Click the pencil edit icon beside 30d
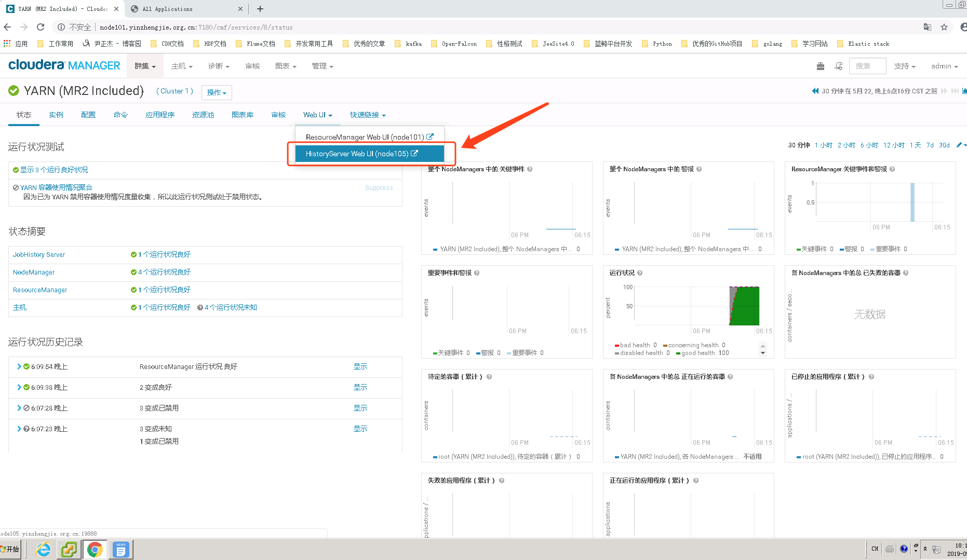967x560 pixels. pyautogui.click(x=959, y=145)
